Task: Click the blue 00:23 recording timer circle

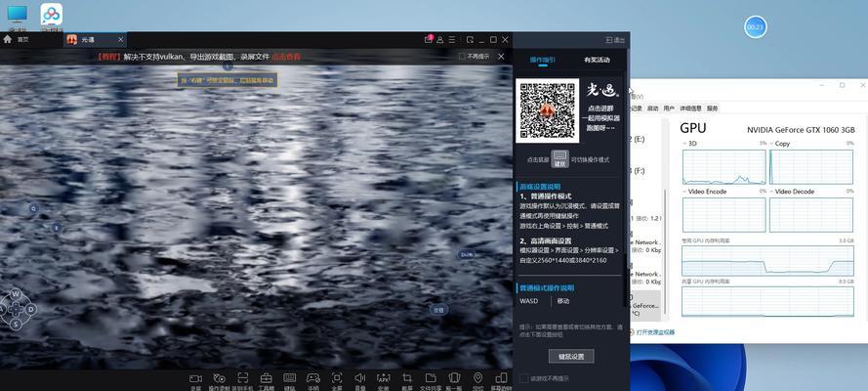Action: click(x=755, y=26)
